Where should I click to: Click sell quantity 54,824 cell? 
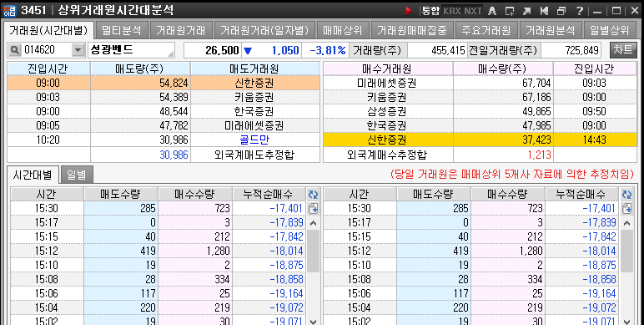(140, 83)
